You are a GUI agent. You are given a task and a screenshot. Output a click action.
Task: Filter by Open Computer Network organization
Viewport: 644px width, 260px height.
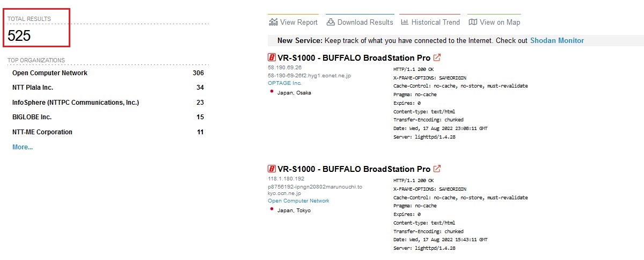click(50, 73)
